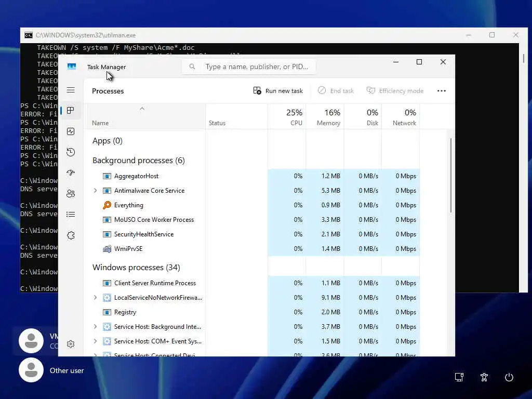Sort by the Status column header
532x399 pixels.
236,116
